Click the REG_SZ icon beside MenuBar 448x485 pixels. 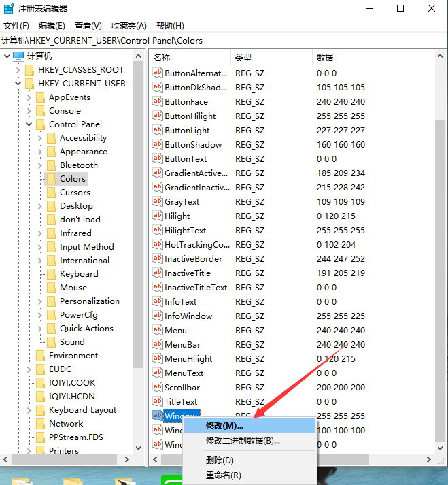pyautogui.click(x=158, y=345)
